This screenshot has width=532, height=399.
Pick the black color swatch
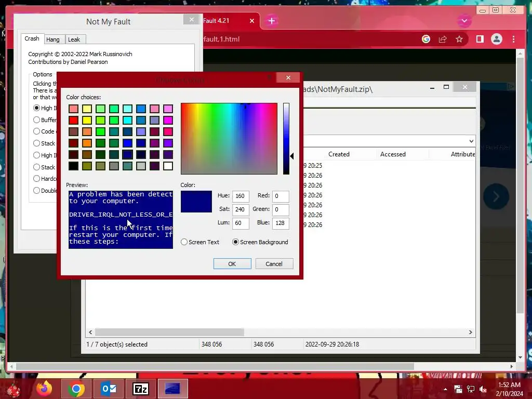73,166
